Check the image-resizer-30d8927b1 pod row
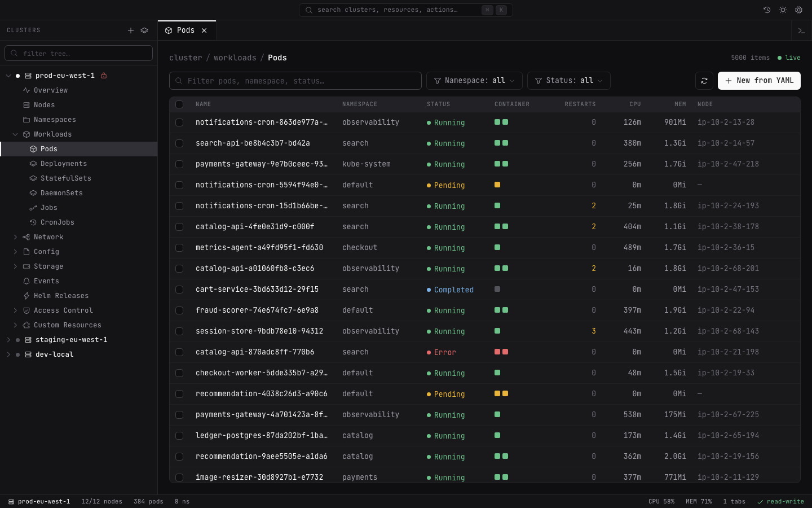 [179, 478]
